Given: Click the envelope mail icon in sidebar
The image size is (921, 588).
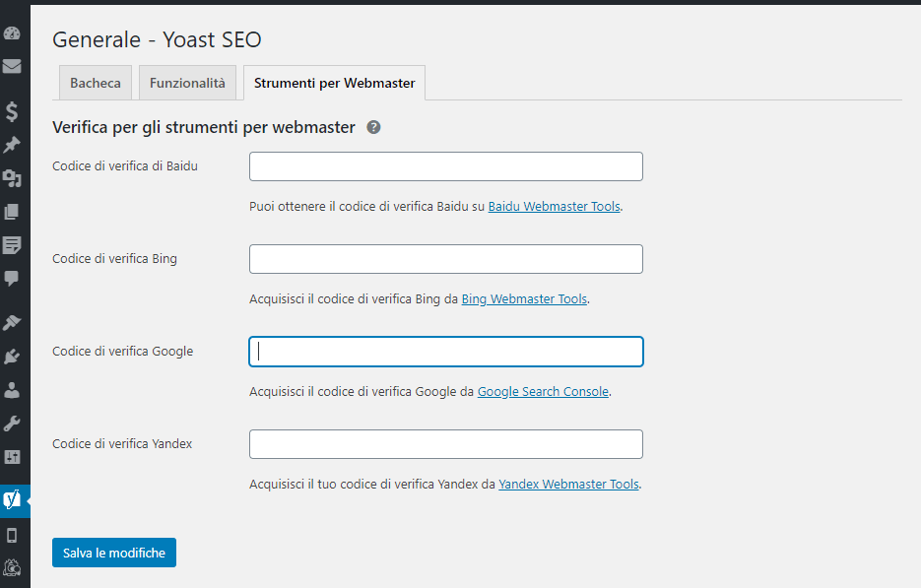Looking at the screenshot, I should pyautogui.click(x=12, y=67).
